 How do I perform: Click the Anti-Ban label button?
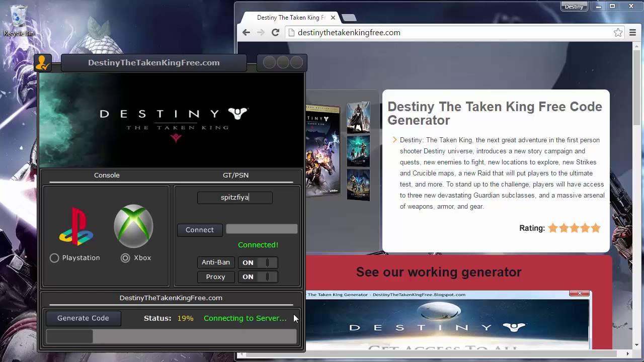[x=216, y=262]
